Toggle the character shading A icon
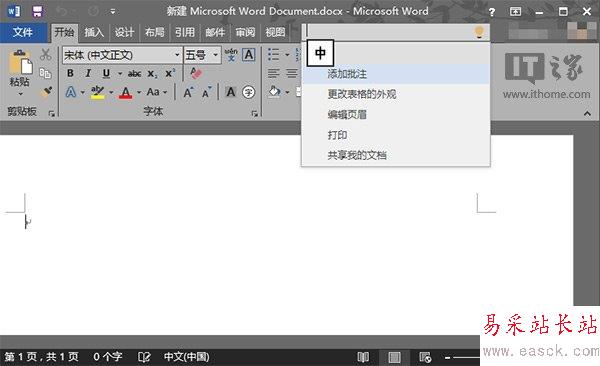Image resolution: width=600 pixels, height=366 pixels. [x=231, y=92]
